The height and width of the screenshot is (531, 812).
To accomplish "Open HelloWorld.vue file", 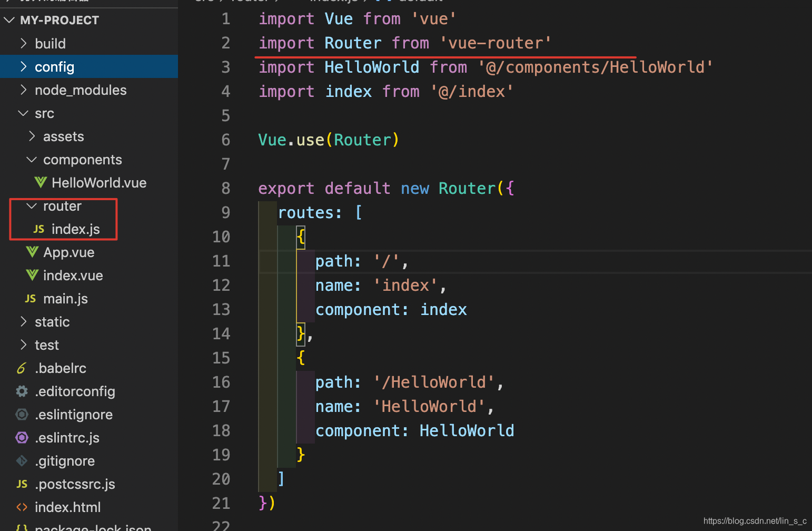I will tap(89, 183).
